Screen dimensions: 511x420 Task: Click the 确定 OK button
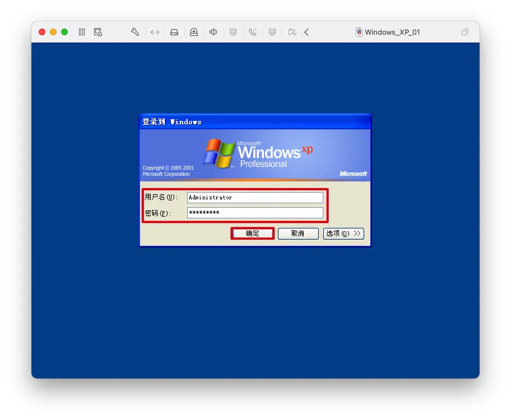click(x=253, y=234)
